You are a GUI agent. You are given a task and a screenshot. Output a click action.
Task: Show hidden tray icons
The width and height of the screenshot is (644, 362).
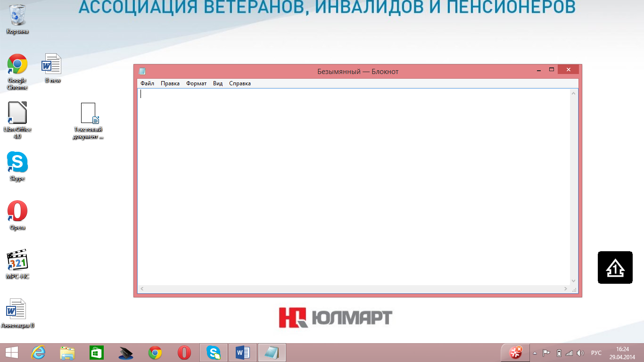pos(535,353)
